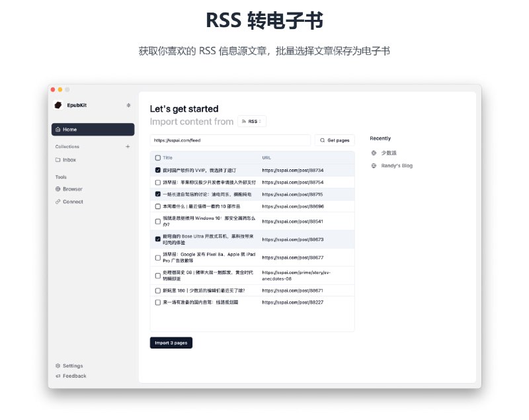The width and height of the screenshot is (529, 420).
Task: Go to Home in the sidebar
Action: pyautogui.click(x=93, y=130)
